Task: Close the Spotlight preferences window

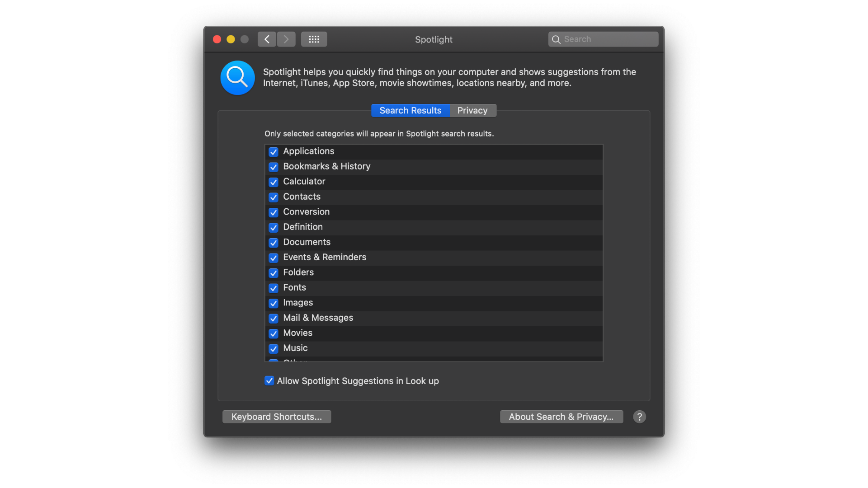Action: [217, 39]
